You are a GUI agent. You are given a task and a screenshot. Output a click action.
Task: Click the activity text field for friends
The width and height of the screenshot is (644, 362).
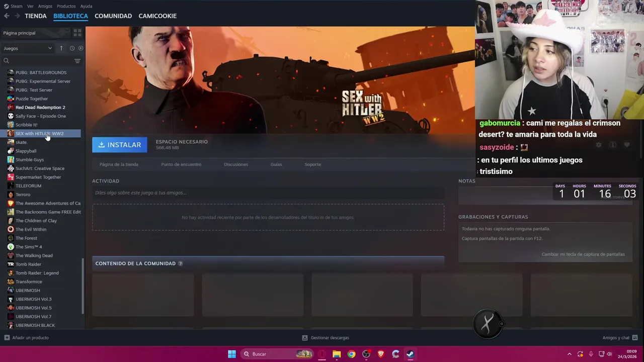[x=268, y=193]
